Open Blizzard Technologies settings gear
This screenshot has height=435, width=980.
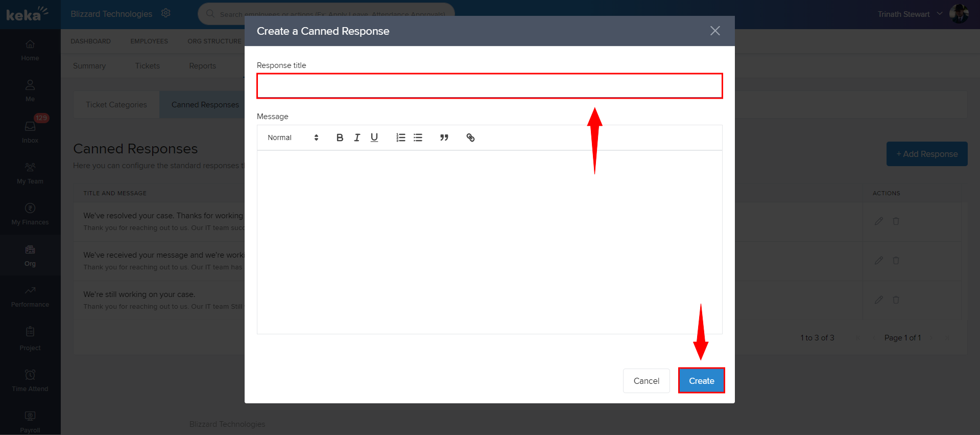click(166, 13)
